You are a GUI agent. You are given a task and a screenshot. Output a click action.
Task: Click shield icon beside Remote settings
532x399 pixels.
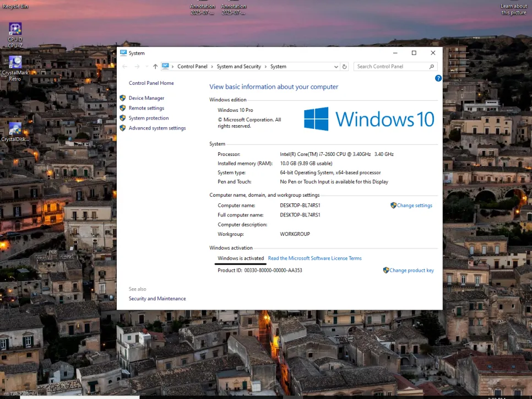123,108
